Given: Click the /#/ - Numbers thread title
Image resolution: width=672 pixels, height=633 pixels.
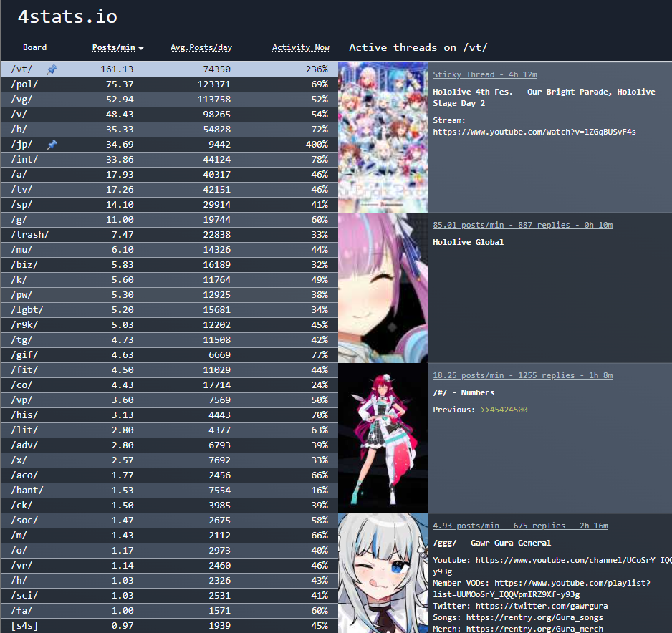Looking at the screenshot, I should point(464,392).
